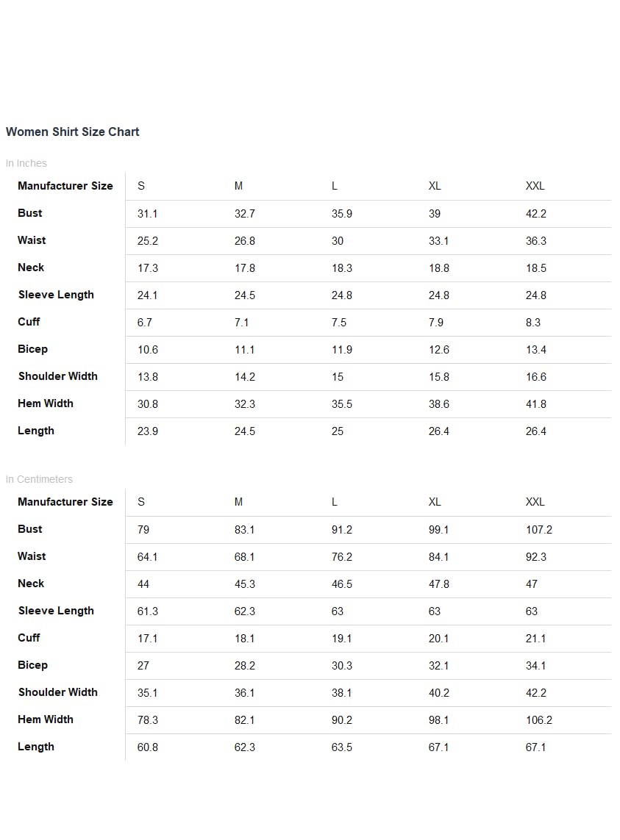Select the In Centimeters label
This screenshot has width=620, height=840.
(39, 479)
